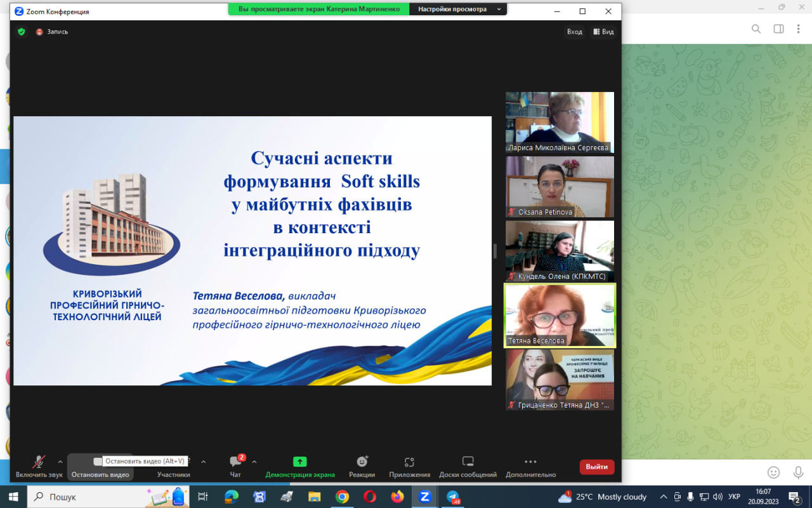The image size is (812, 508).
Task: Leave meeting with the Выйти button
Action: pos(596,467)
